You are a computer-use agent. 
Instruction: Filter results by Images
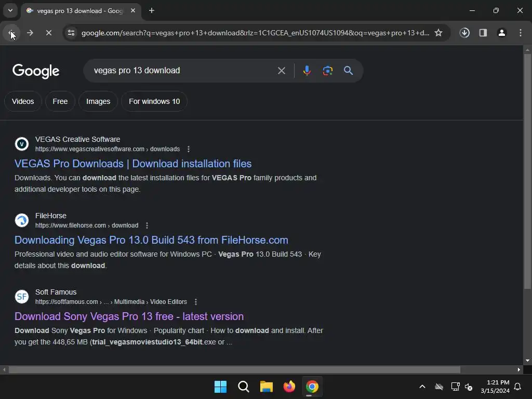coord(98,101)
